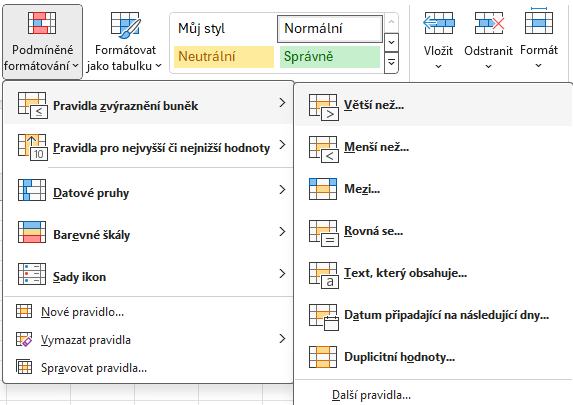This screenshot has height=405, width=573.
Task: Open the Barevné škály menu item
Action: coord(148,232)
